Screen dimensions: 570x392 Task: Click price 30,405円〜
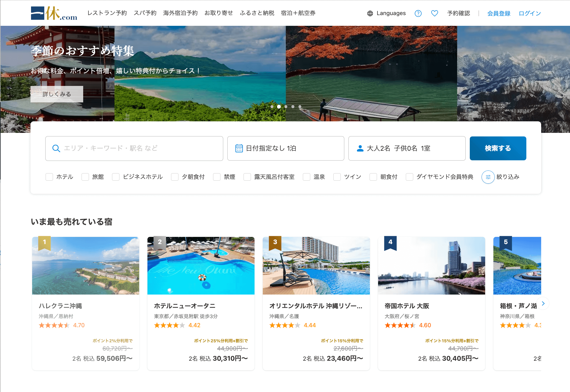[x=460, y=359]
